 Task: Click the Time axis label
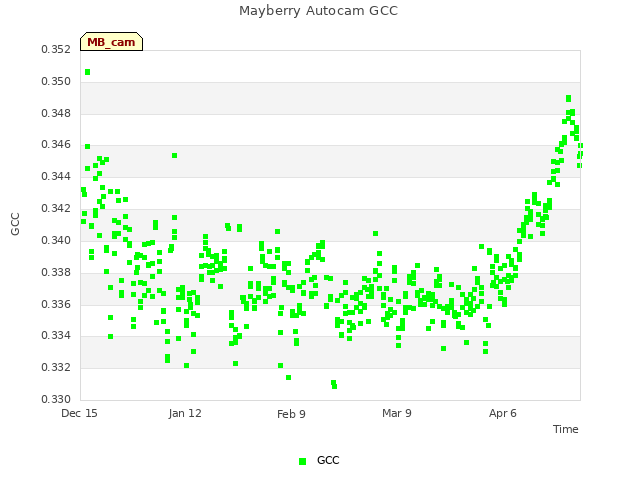(x=566, y=429)
